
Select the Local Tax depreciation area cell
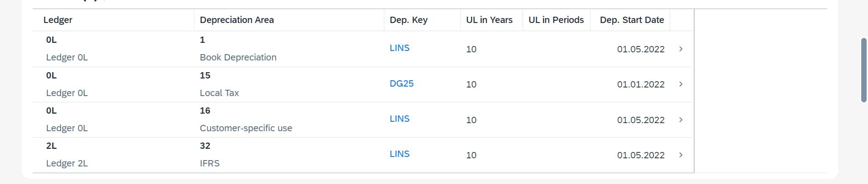point(219,93)
